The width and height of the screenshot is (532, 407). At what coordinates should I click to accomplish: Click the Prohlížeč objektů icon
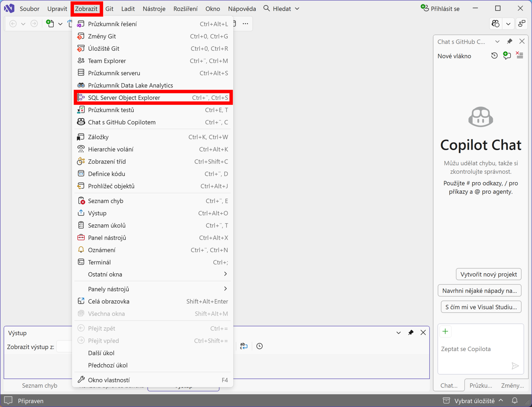pyautogui.click(x=81, y=186)
